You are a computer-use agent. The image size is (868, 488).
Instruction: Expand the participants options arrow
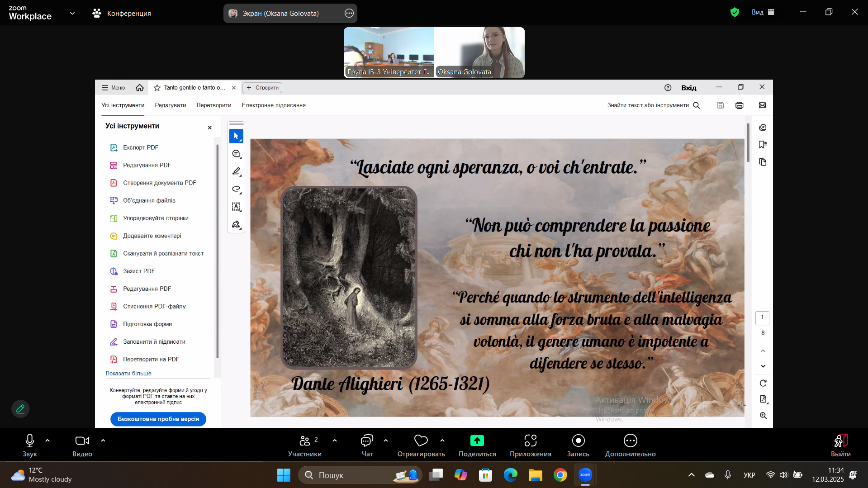coord(335,440)
